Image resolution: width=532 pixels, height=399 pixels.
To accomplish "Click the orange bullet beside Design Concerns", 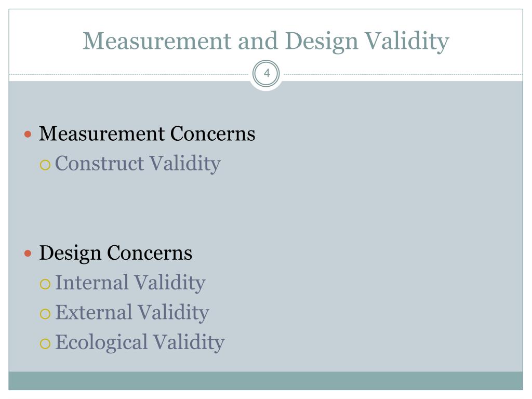I will 28,253.
